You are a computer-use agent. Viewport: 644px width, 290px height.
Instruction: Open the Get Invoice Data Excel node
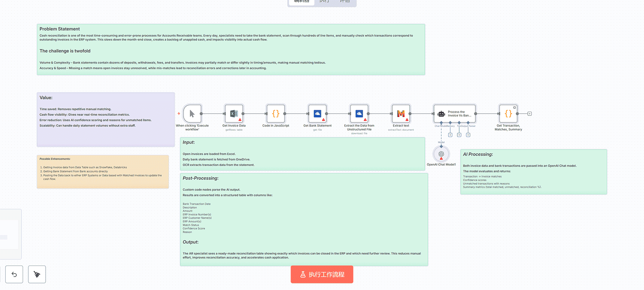[x=234, y=114]
